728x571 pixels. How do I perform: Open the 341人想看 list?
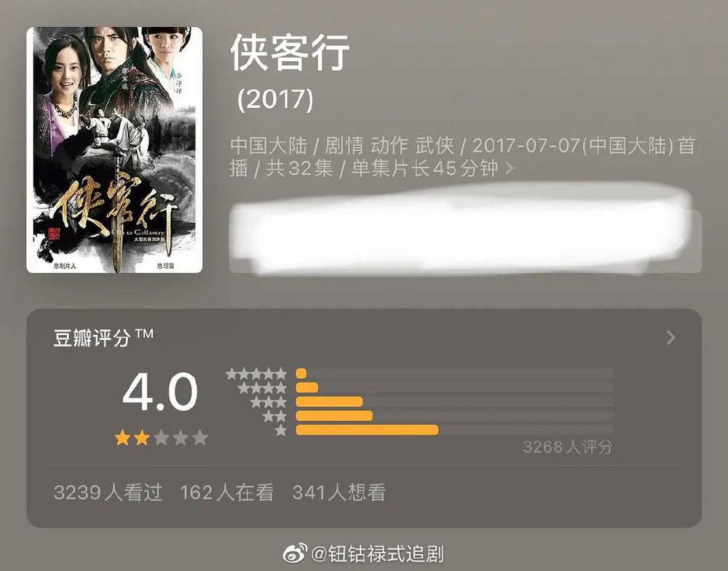tap(339, 492)
